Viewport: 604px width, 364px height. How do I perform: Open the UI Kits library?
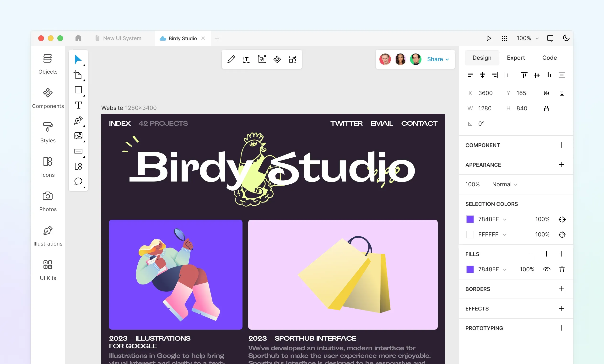[x=48, y=270]
